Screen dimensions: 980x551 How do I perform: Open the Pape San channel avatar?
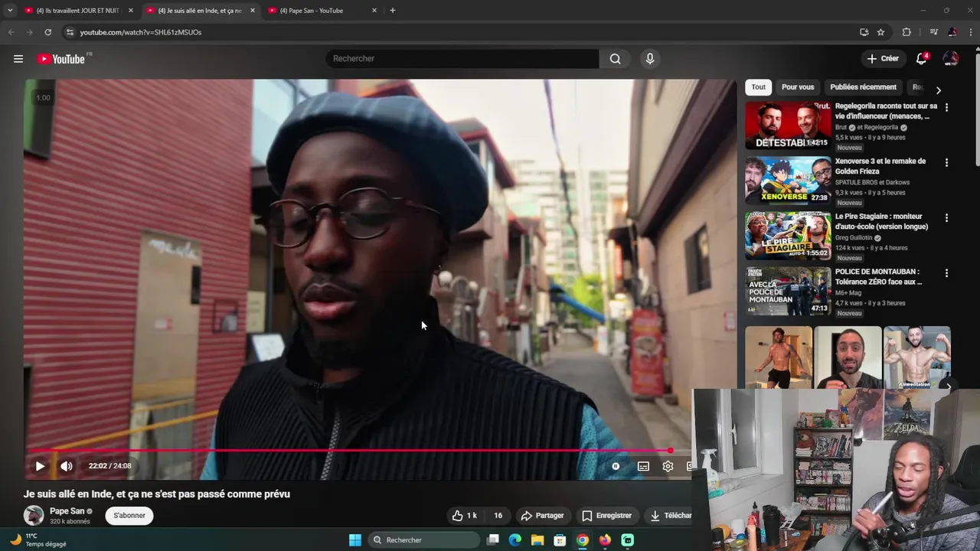pos(34,516)
